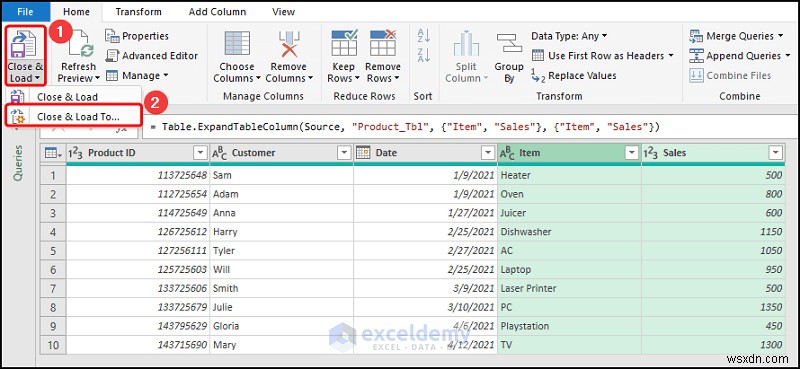Open the Product ID column filter dropdown

pos(200,153)
